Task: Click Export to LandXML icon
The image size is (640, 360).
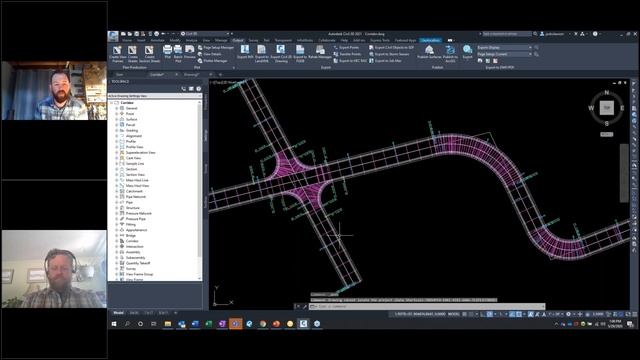Action: [262, 53]
